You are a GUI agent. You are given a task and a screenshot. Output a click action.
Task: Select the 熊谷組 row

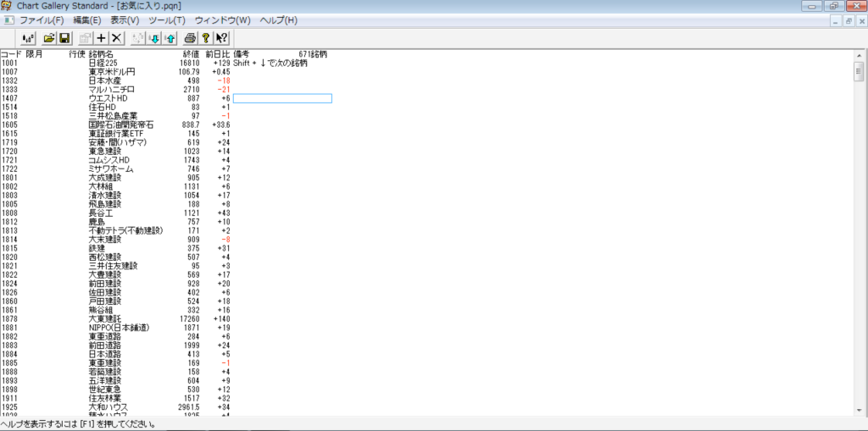click(115, 311)
